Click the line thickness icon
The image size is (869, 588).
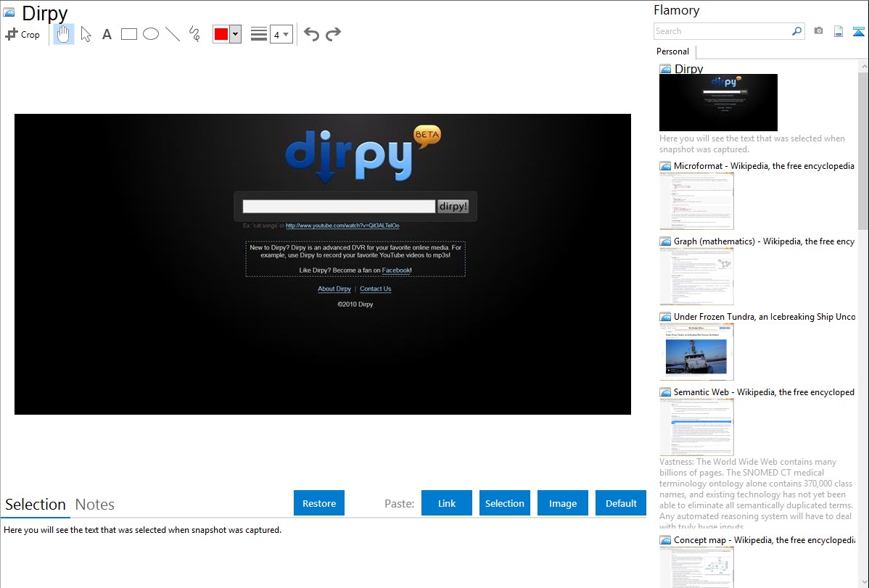click(259, 34)
